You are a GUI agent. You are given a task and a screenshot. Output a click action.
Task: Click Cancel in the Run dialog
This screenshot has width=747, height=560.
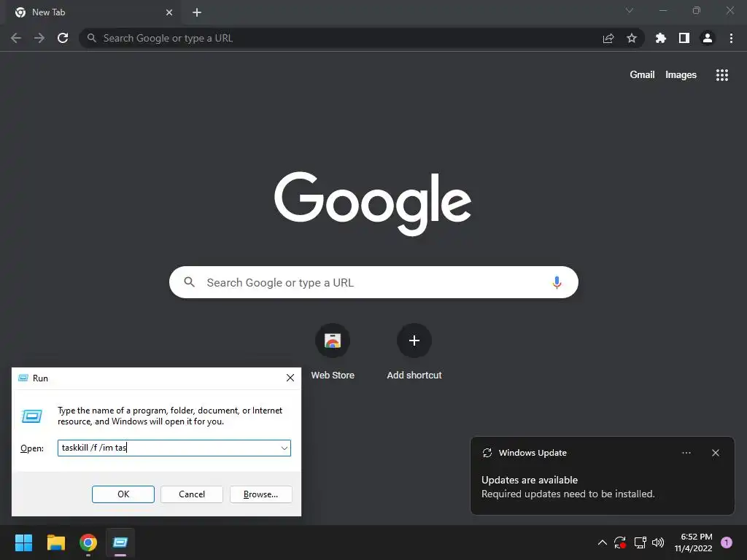192,494
